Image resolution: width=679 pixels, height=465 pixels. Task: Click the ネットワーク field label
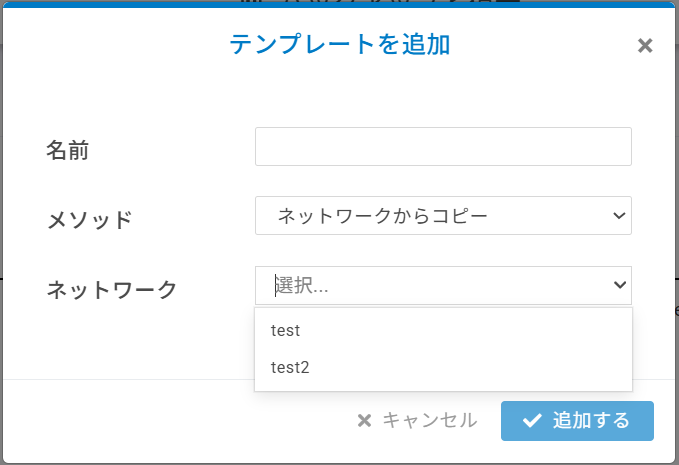pos(112,290)
